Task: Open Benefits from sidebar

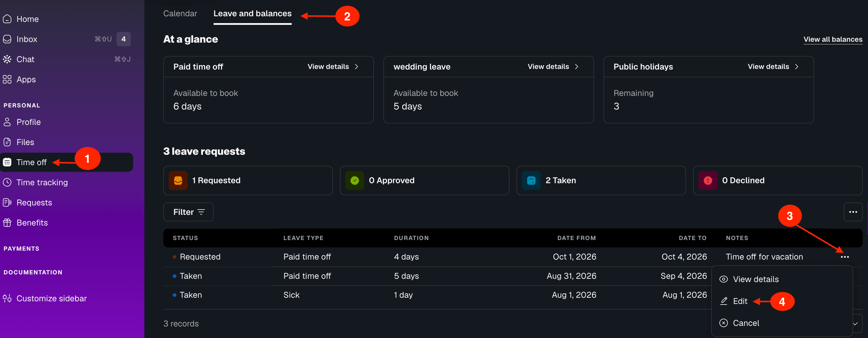Action: pos(25,223)
